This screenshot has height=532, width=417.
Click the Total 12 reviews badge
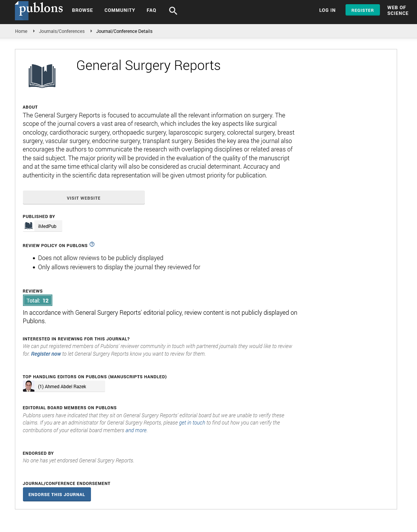37,301
